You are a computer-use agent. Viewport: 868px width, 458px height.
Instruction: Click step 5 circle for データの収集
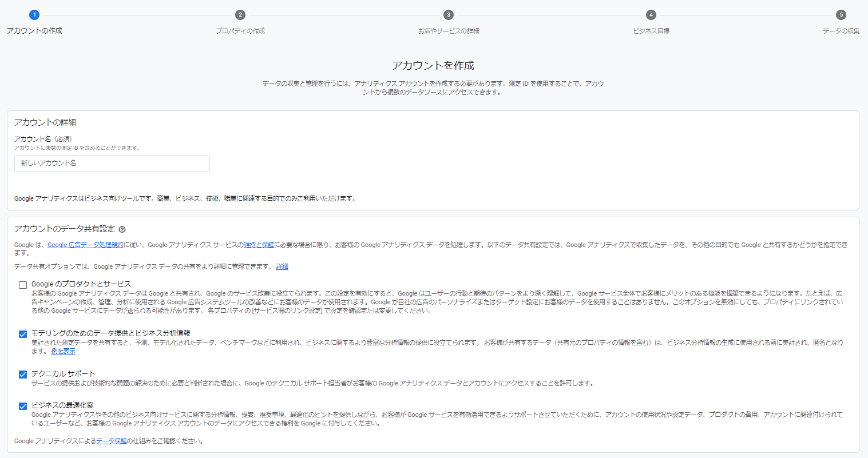click(x=841, y=15)
